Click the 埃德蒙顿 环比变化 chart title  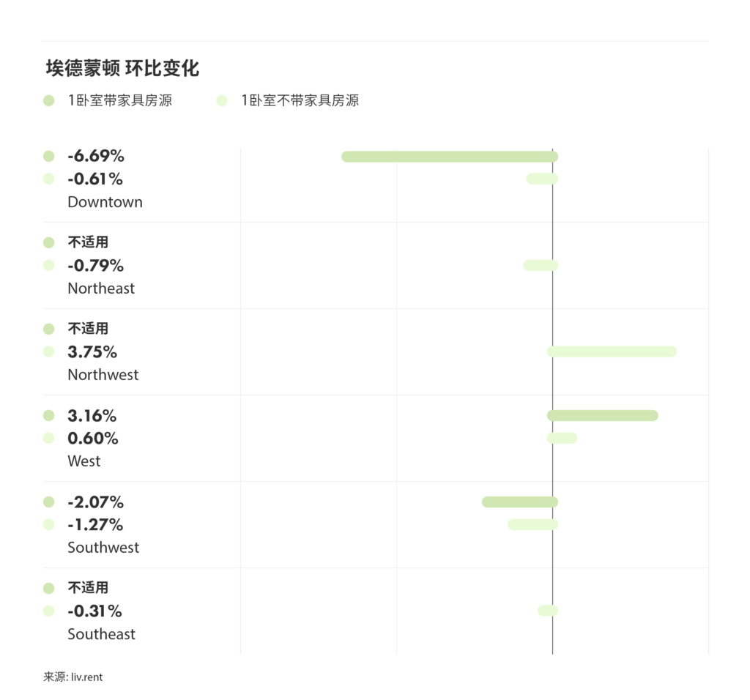(122, 69)
